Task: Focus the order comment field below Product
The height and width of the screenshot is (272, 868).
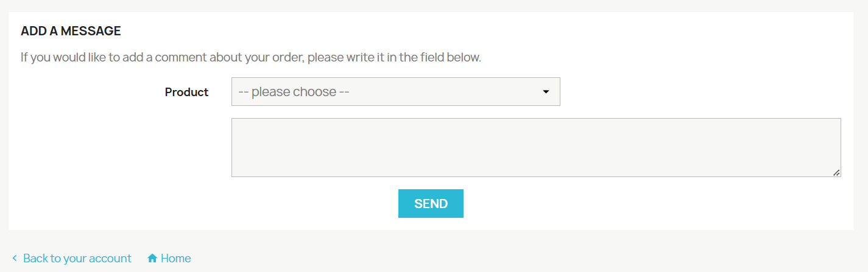Action: pos(487,147)
